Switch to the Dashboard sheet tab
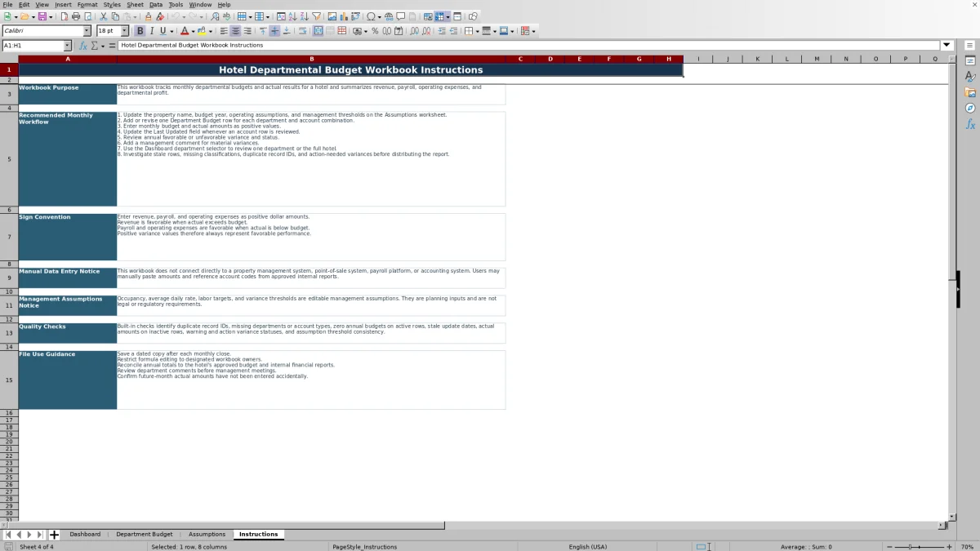This screenshot has height=551, width=980. click(x=85, y=535)
